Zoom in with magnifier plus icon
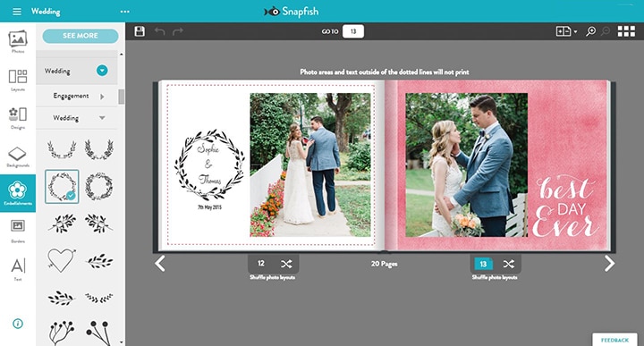This screenshot has height=346, width=644. click(590, 31)
